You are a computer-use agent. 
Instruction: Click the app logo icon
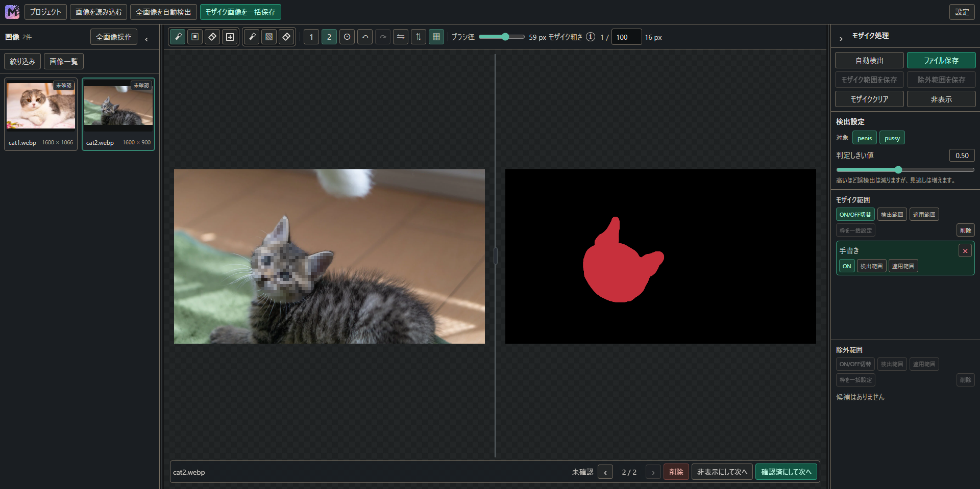pos(12,12)
